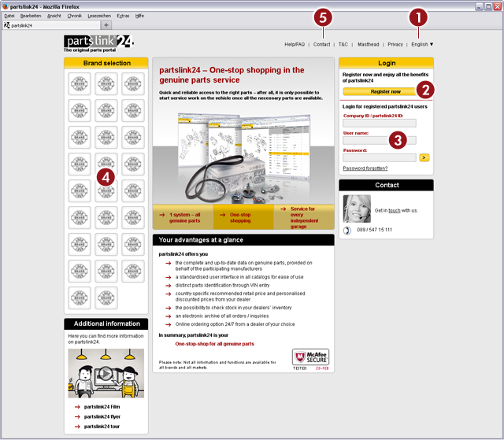
Task: Click the play icon on the partslink24 video
Action: tap(105, 373)
